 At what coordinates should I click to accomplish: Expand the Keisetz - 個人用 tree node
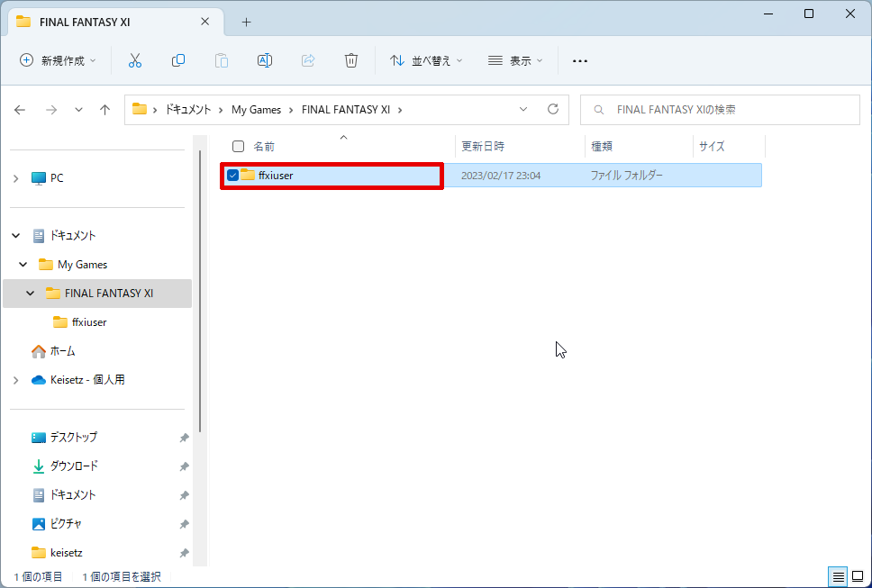(x=15, y=380)
